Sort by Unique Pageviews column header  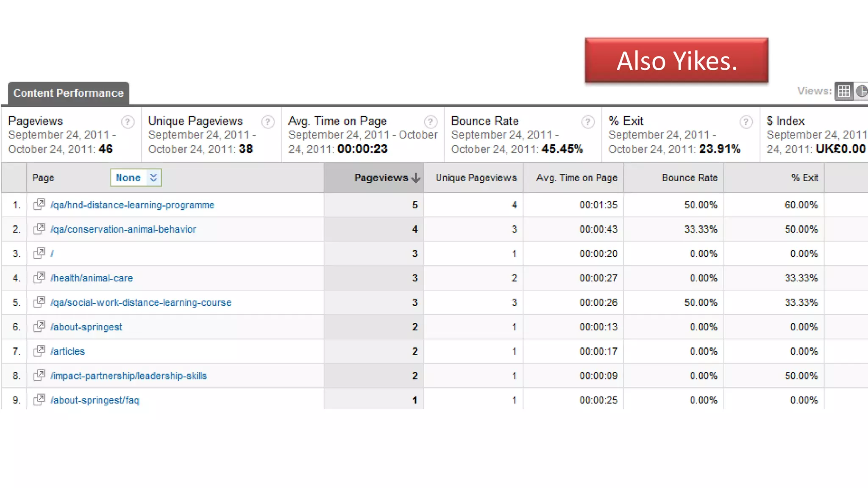pos(476,178)
